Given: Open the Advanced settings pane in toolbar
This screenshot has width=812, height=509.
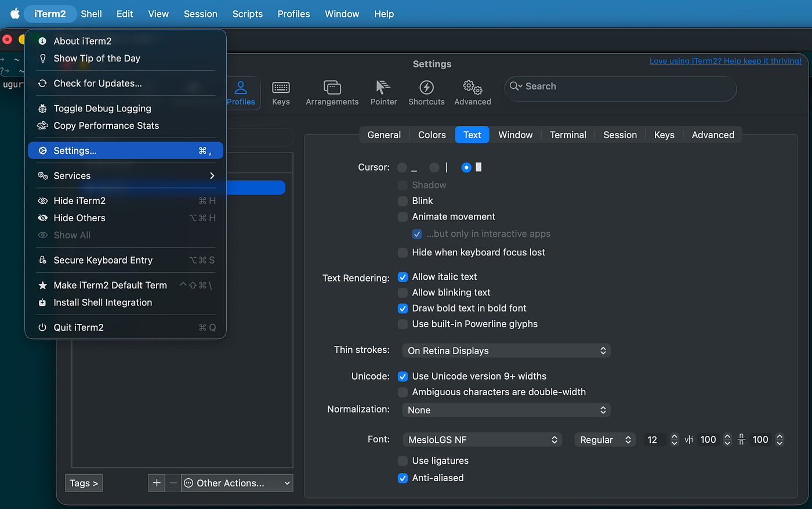Looking at the screenshot, I should 473,93.
